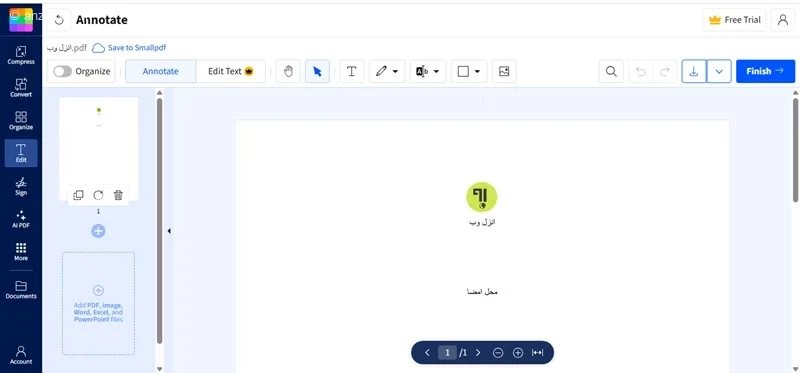Click the "انزل وب.pdf" file name
This screenshot has width=800, height=373.
click(x=67, y=48)
